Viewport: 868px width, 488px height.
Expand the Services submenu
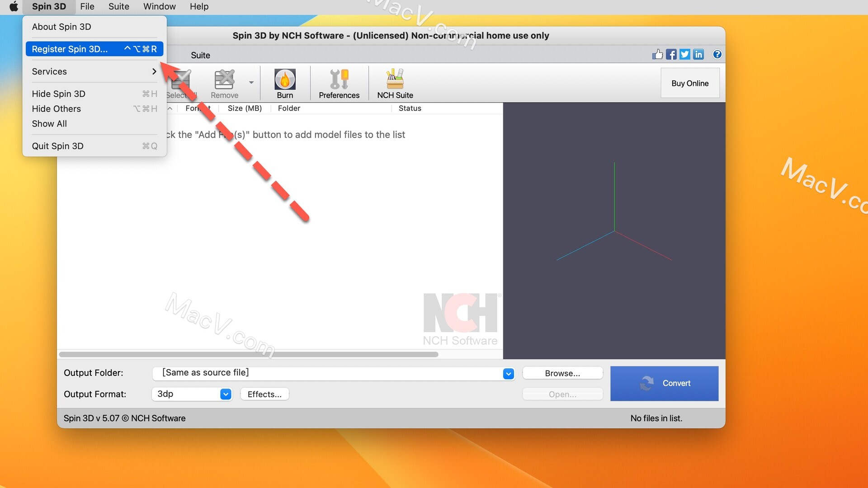pyautogui.click(x=94, y=71)
